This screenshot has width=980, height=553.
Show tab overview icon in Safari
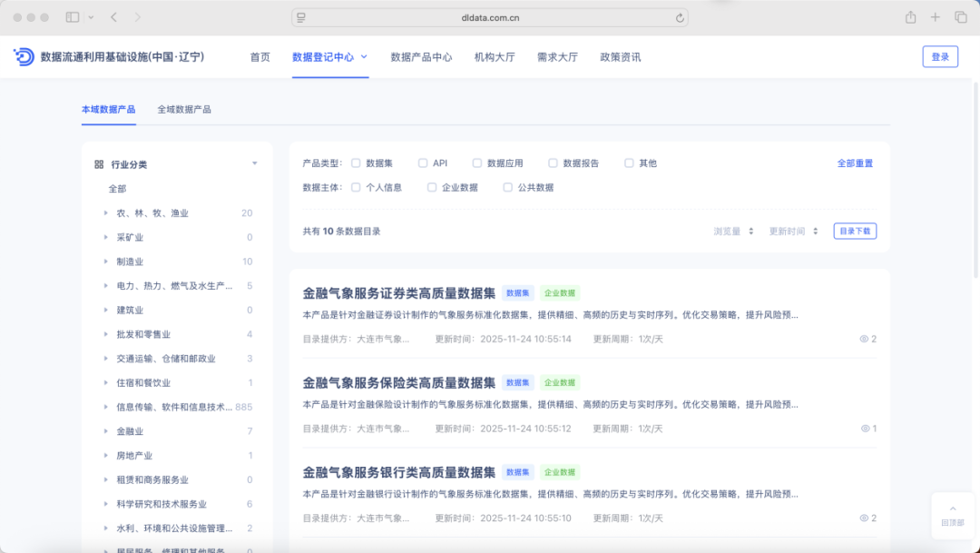click(x=960, y=17)
